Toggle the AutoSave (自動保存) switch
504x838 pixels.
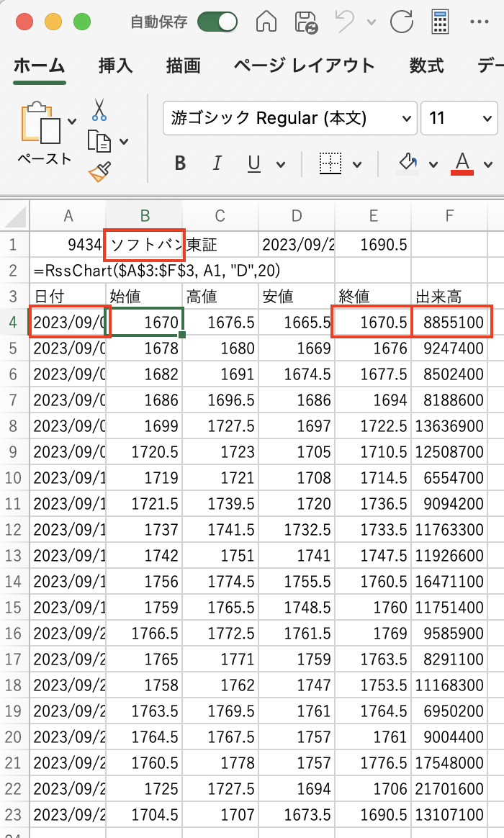click(217, 22)
